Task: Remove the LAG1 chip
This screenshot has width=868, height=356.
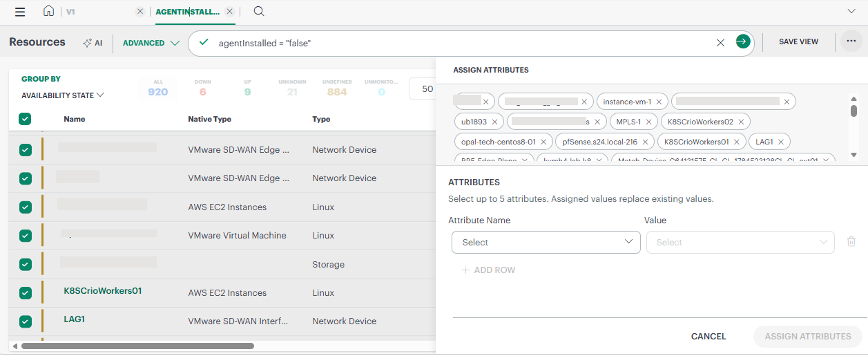Action: point(781,142)
